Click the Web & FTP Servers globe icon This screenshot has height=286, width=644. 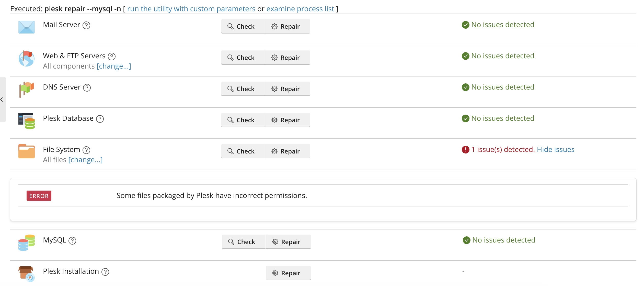[x=26, y=58]
